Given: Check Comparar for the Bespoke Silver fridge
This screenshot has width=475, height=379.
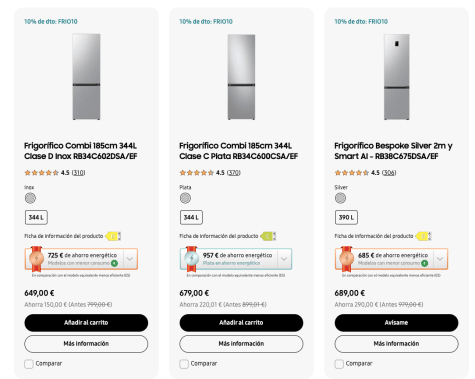Looking at the screenshot, I should tap(339, 364).
